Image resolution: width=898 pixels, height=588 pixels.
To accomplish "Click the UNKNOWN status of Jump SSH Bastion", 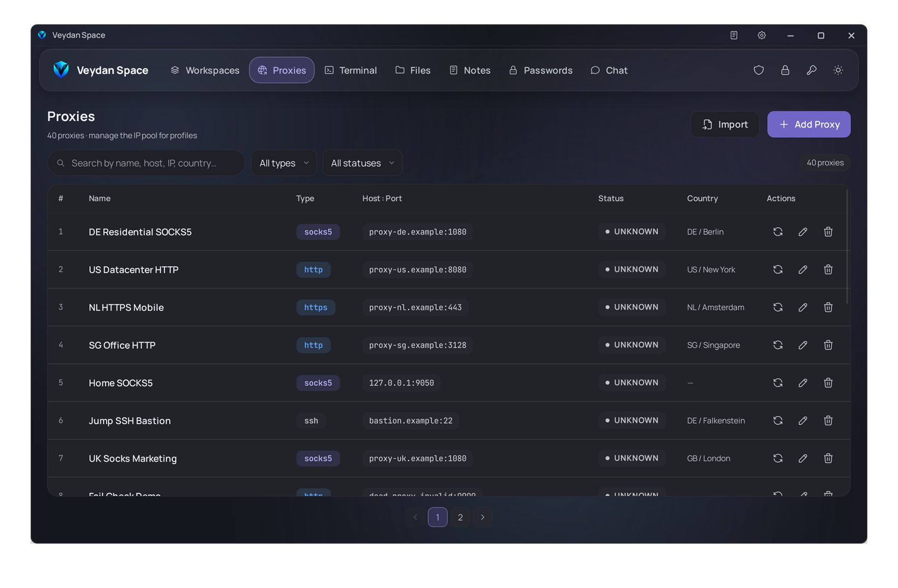I will pos(632,421).
